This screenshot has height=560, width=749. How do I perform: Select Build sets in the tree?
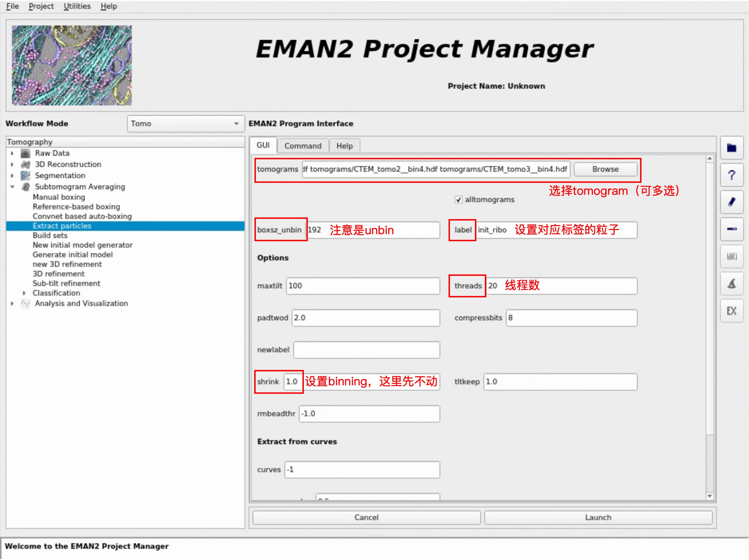tap(50, 236)
